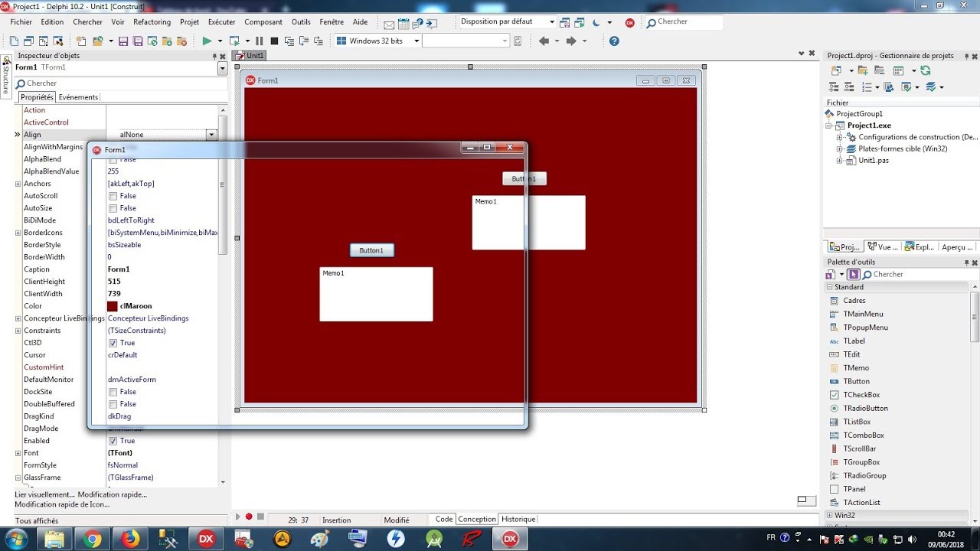Open Windows Start menu
Image resolution: width=980 pixels, height=551 pixels.
(15, 539)
